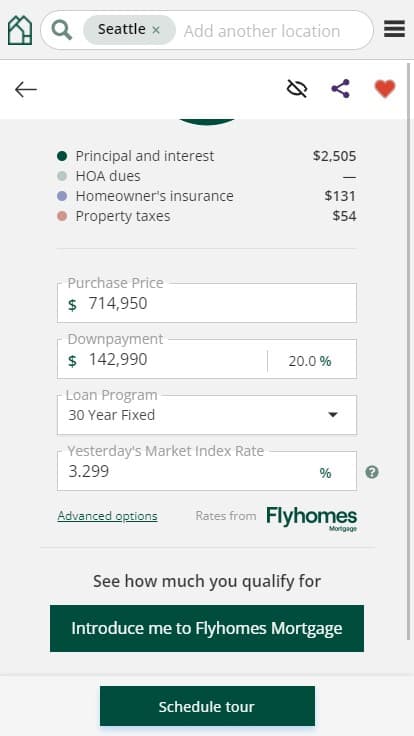Edit the 20.0 % downpayment percentage
Screen dimensions: 414x736
pos(312,361)
